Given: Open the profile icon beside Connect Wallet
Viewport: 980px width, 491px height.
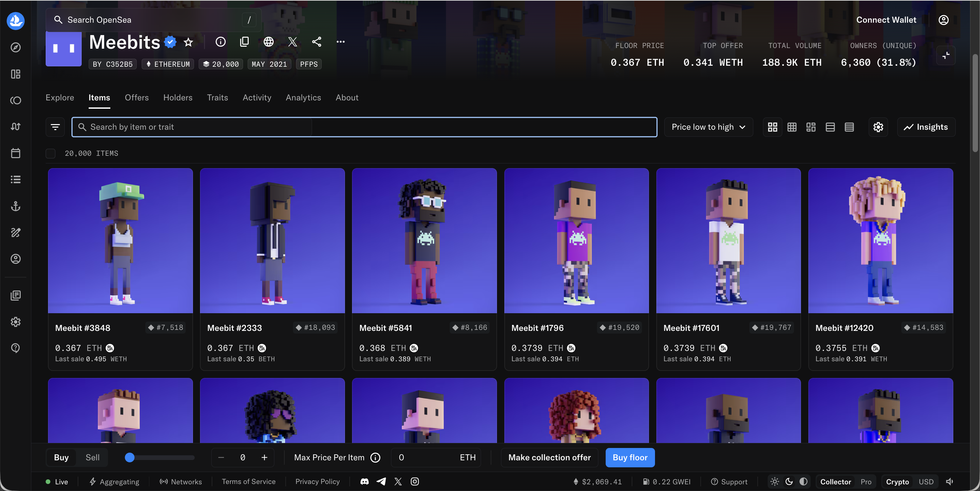Looking at the screenshot, I should click(x=943, y=20).
